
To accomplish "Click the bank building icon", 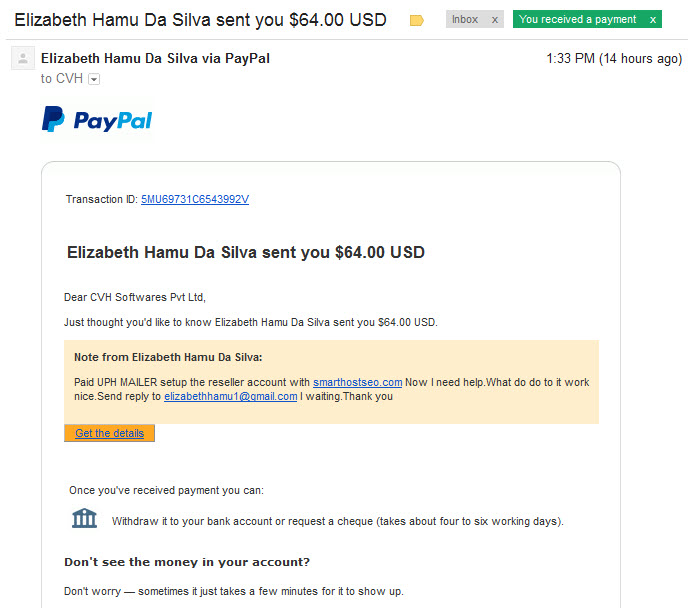I will coord(84,518).
